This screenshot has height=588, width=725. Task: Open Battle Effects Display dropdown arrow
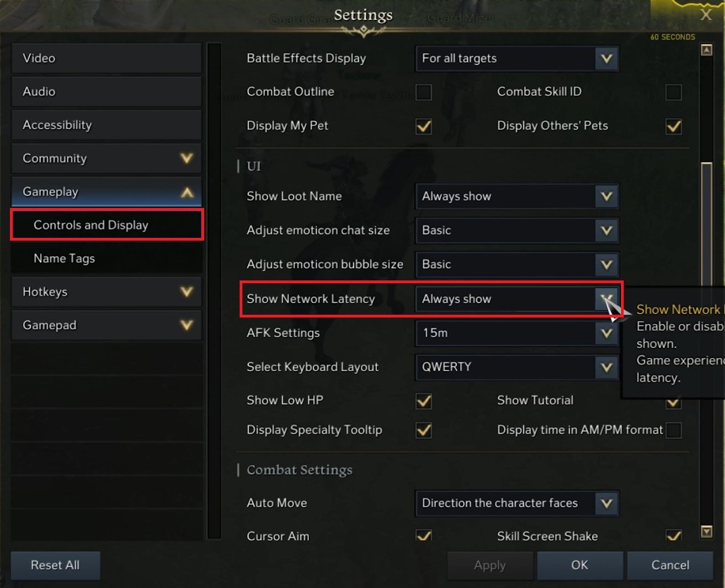click(607, 59)
